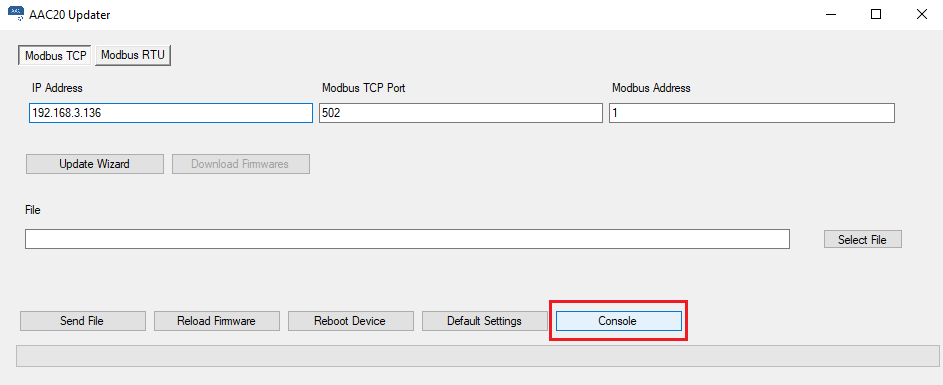Click the Download Firmwares button
This screenshot has width=943, height=385.
[241, 164]
